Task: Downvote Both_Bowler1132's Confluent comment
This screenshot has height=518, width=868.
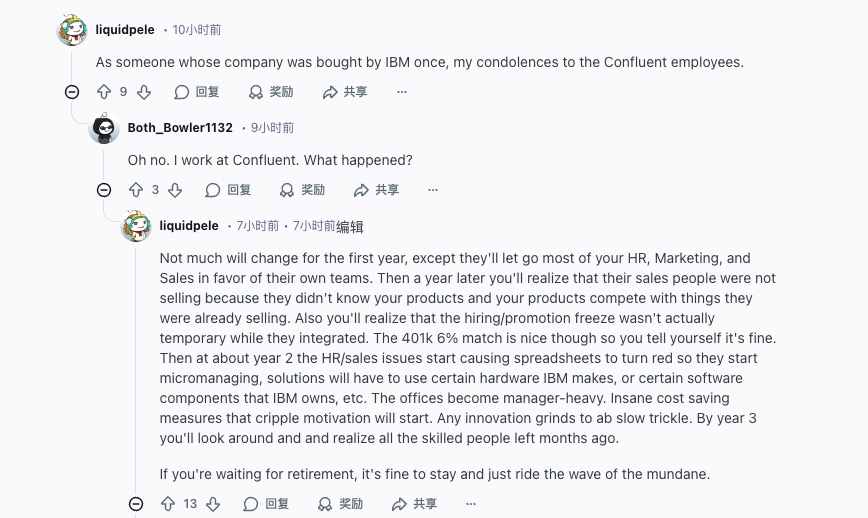Action: coord(176,190)
